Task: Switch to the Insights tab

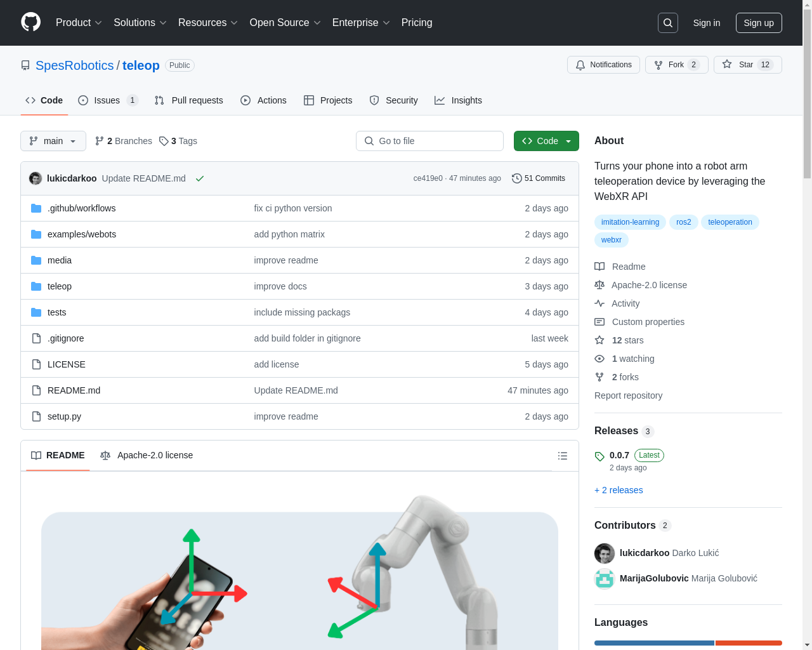Action: pos(458,100)
